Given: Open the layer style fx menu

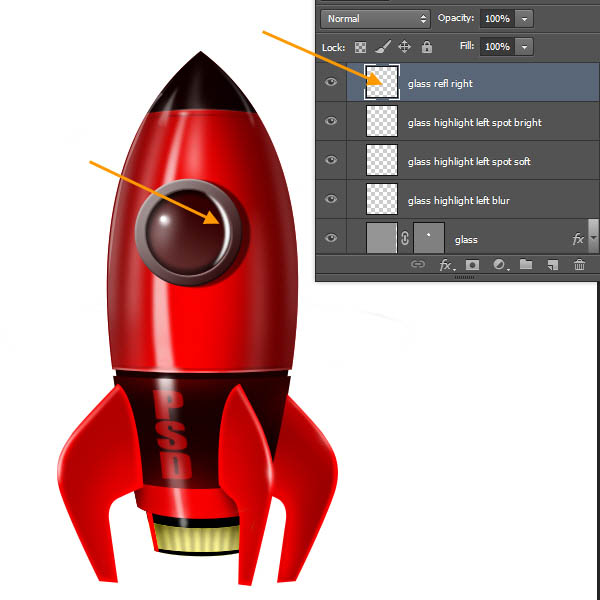Looking at the screenshot, I should [447, 265].
